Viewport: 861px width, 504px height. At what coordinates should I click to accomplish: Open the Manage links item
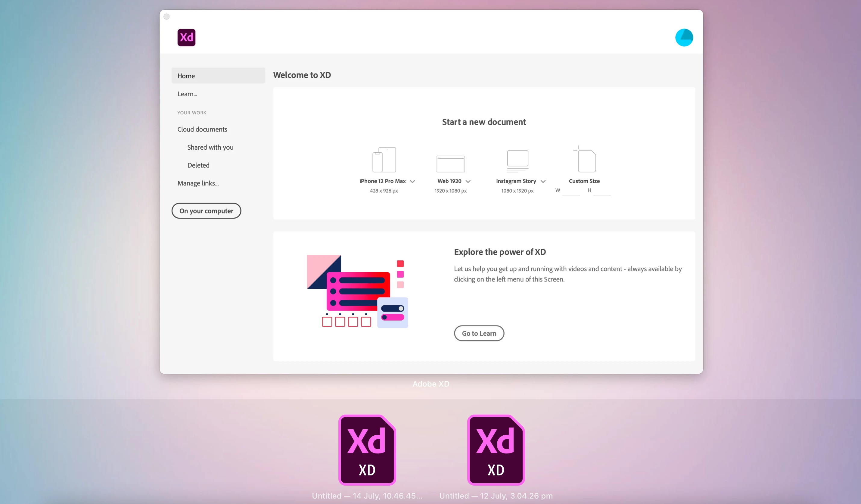(x=198, y=183)
